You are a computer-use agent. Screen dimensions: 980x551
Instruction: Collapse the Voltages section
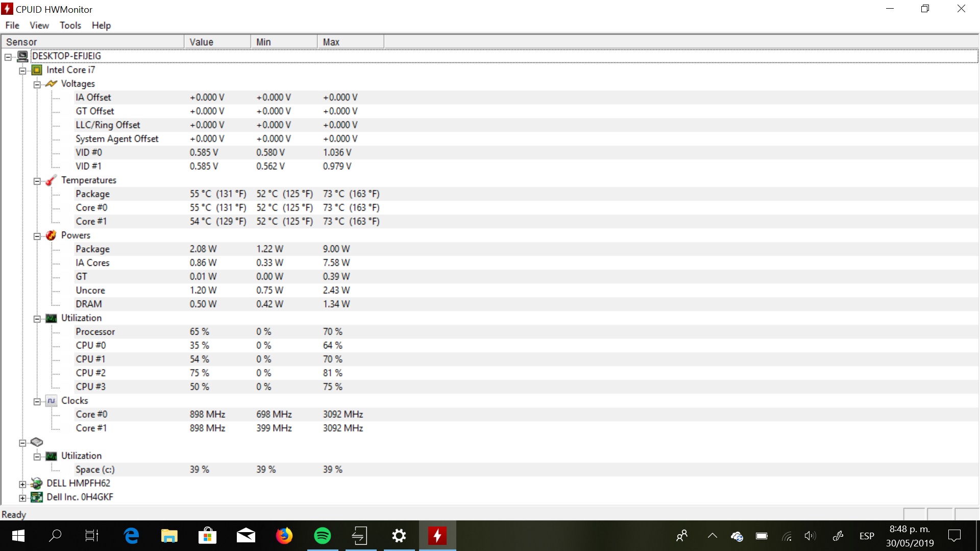[37, 85]
